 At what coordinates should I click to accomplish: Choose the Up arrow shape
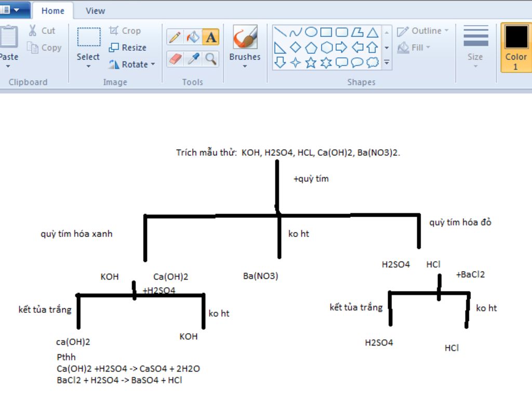[373, 47]
